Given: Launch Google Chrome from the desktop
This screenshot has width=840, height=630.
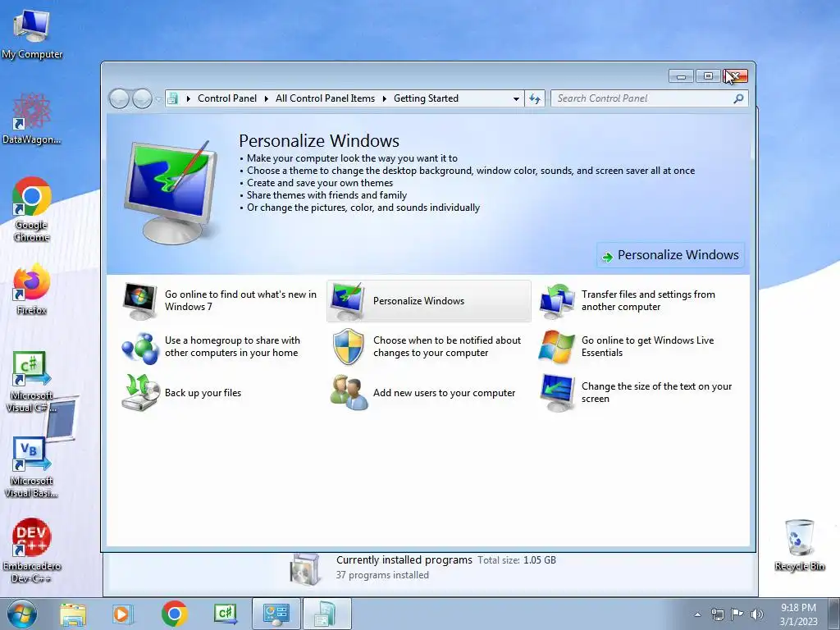Looking at the screenshot, I should 32,209.
